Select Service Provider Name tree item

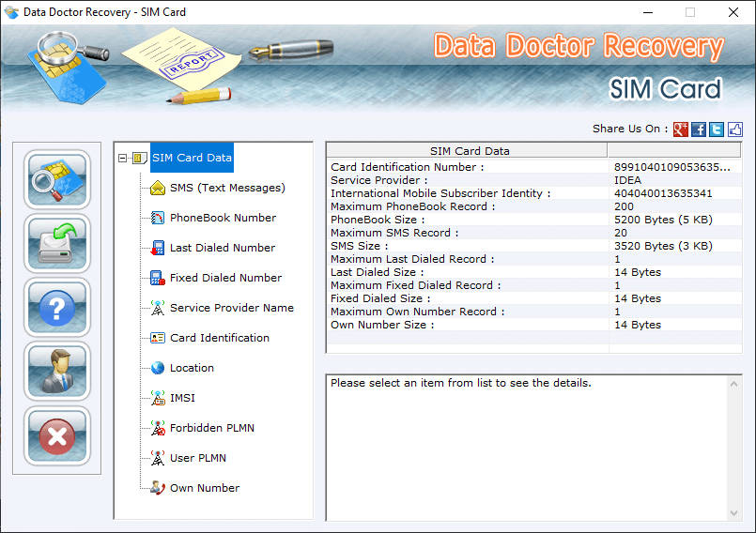232,308
